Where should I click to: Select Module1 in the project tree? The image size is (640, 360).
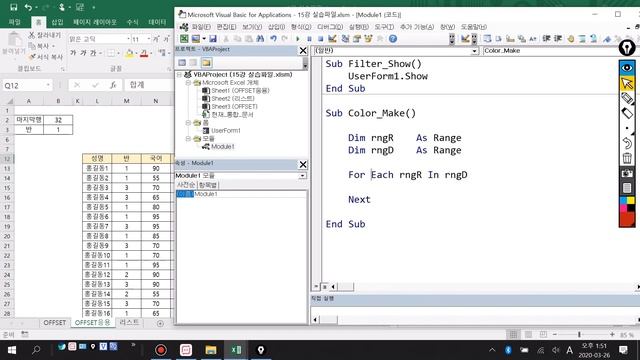[222, 147]
